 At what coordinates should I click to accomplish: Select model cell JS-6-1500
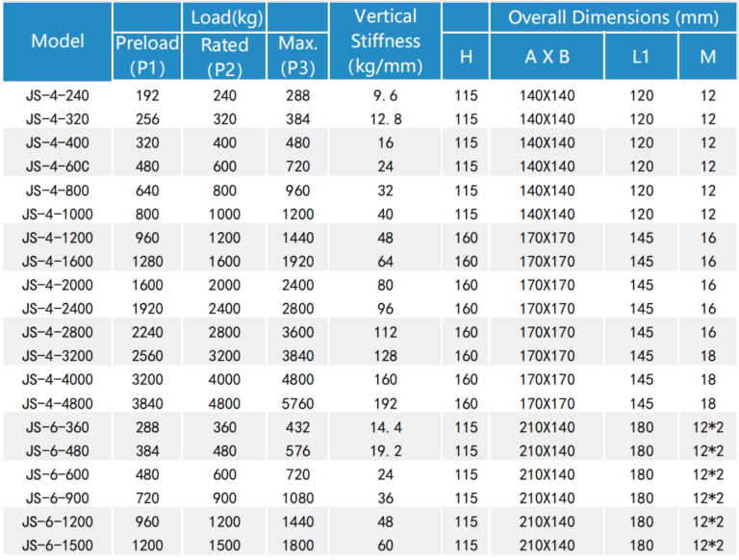tap(58, 546)
